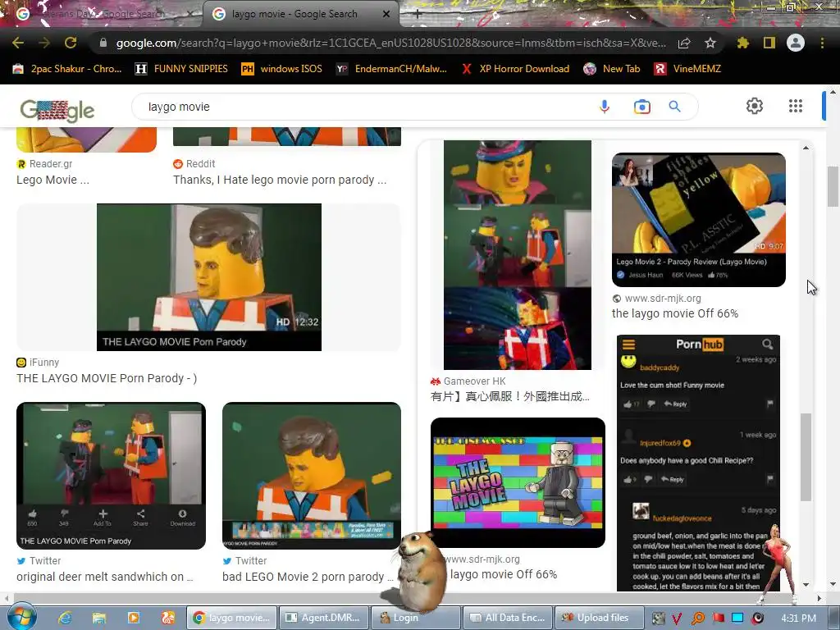Switch to Agent.DMR taskbar window

point(324,618)
